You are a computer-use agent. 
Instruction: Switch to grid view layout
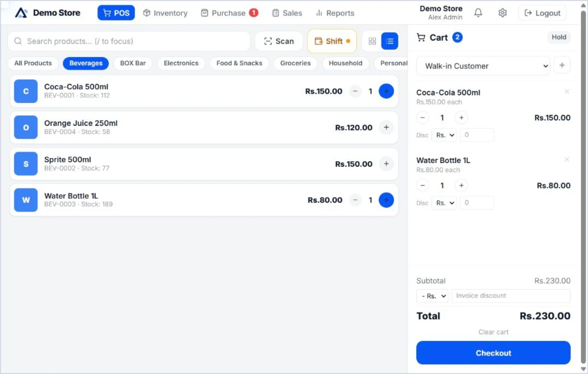point(372,41)
